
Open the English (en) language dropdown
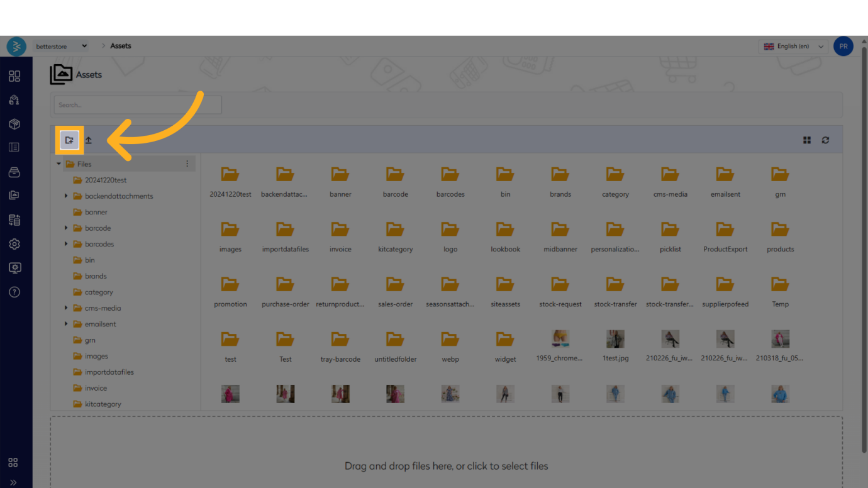tap(793, 47)
